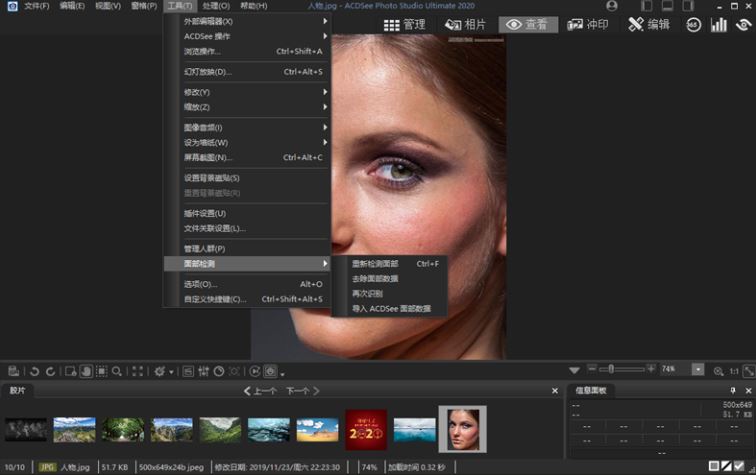Toggle the black-white diagonal status bar icon

pyautogui.click(x=726, y=466)
